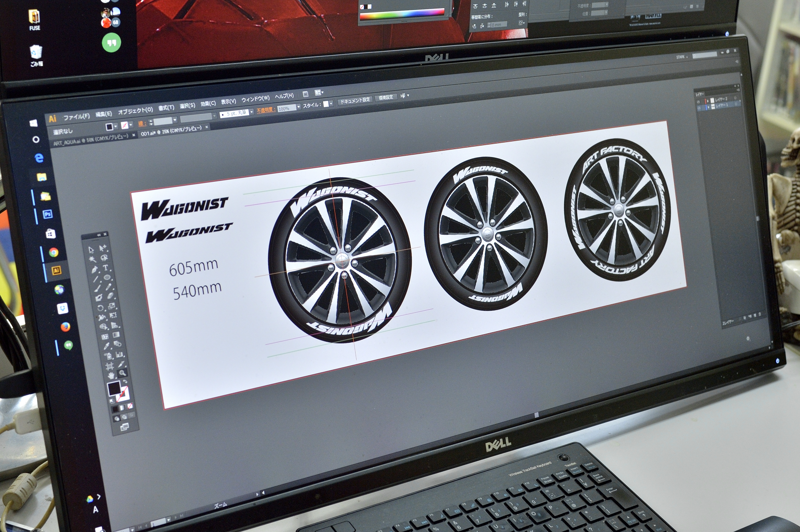This screenshot has height=532, width=800.
Task: Select the Free Transform tool
Action: coord(113,315)
